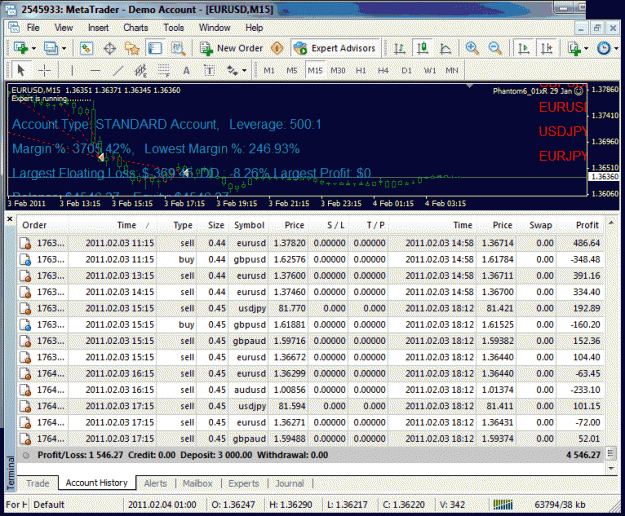Click the connection status bars indicator

503,504
